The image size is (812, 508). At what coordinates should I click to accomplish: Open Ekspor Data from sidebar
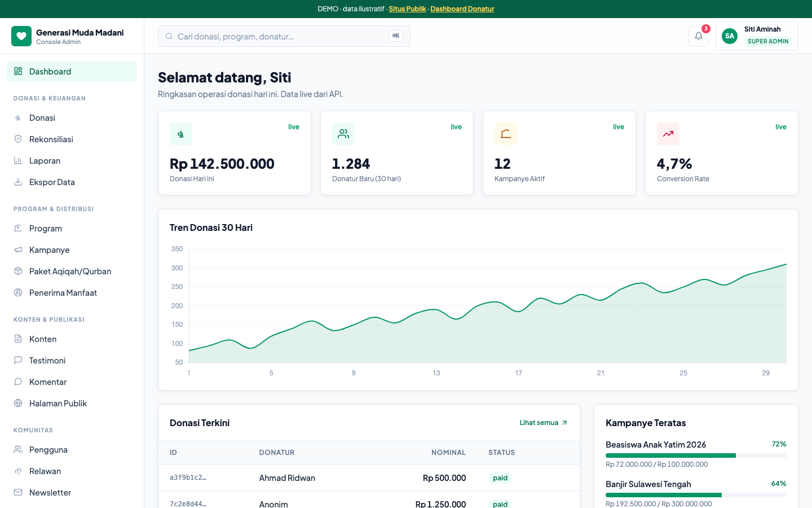pyautogui.click(x=72, y=182)
